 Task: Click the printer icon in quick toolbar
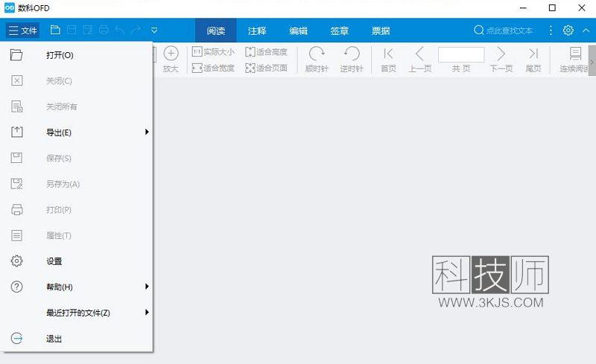(104, 30)
